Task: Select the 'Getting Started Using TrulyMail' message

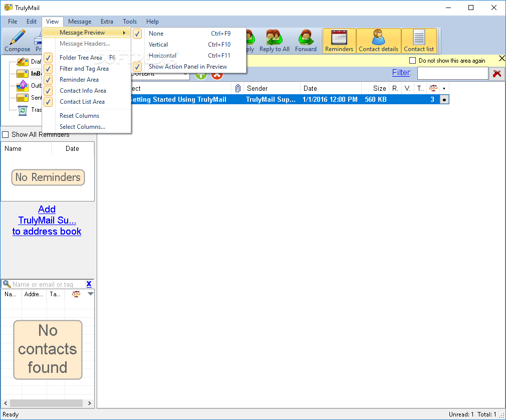Action: click(273, 99)
